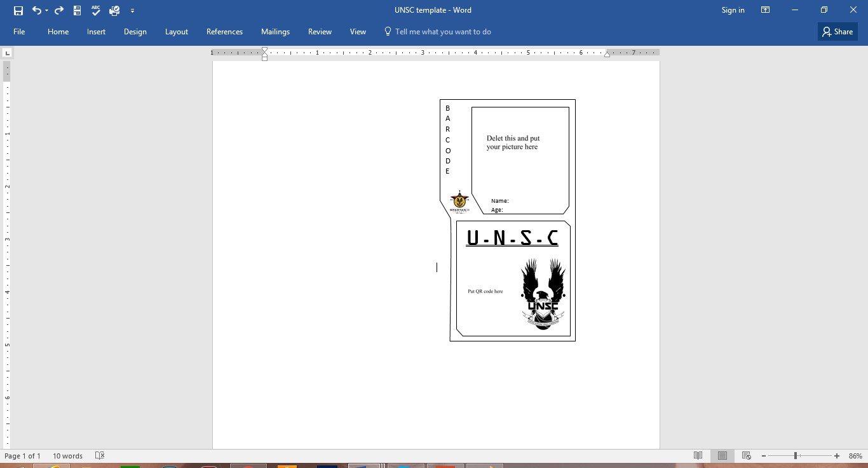Click the proofing errors book icon in status bar
The width and height of the screenshot is (868, 468).
tap(99, 455)
